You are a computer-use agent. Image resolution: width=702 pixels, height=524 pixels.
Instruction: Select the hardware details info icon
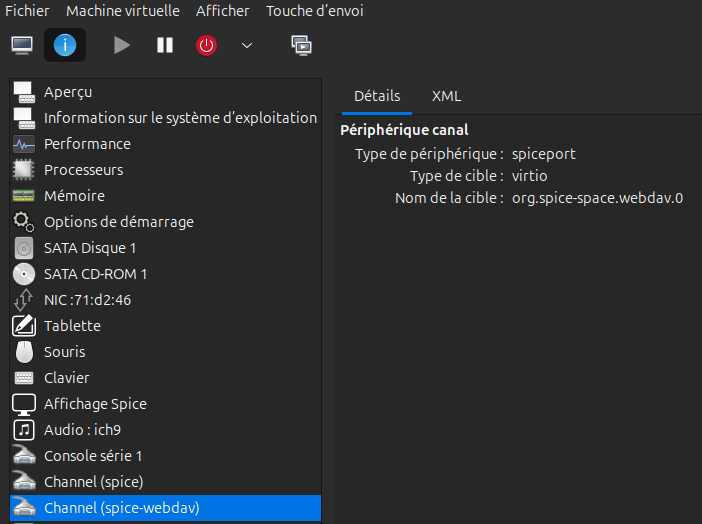pyautogui.click(x=64, y=45)
